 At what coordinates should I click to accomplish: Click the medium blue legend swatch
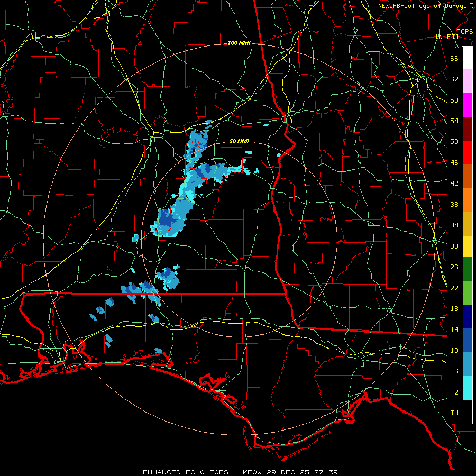467,340
